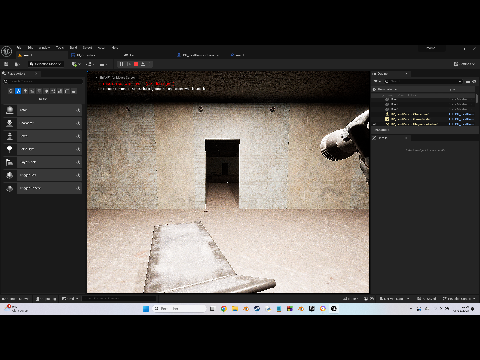Stop play session with red square button
This screenshot has height=360, width=480.
[136, 64]
